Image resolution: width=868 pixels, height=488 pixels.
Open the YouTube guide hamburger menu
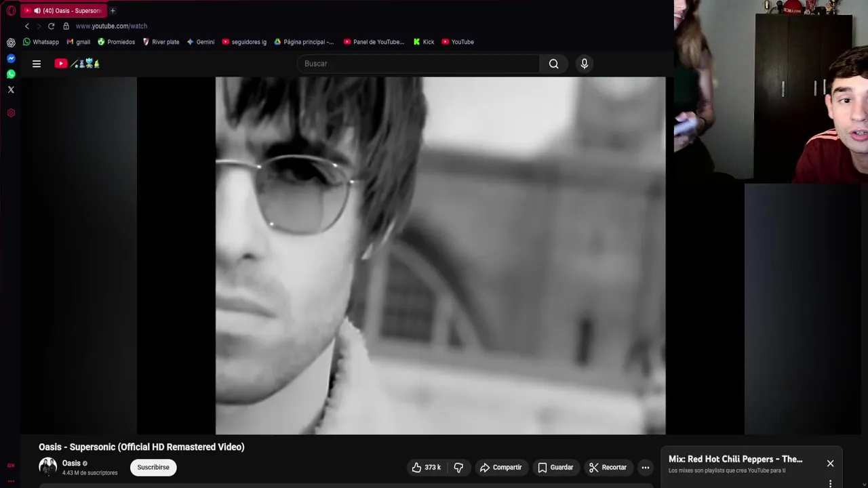click(x=37, y=64)
